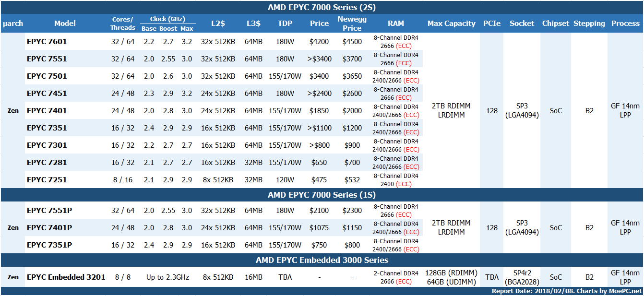
Task: Click the "AMD EPYC 7000 Series (2S)" title
Action: tap(322, 8)
